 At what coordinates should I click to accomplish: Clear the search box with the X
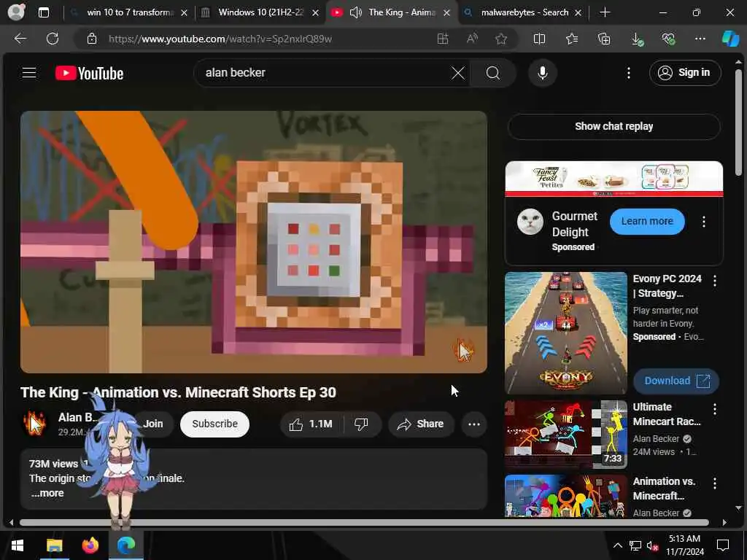pos(458,73)
